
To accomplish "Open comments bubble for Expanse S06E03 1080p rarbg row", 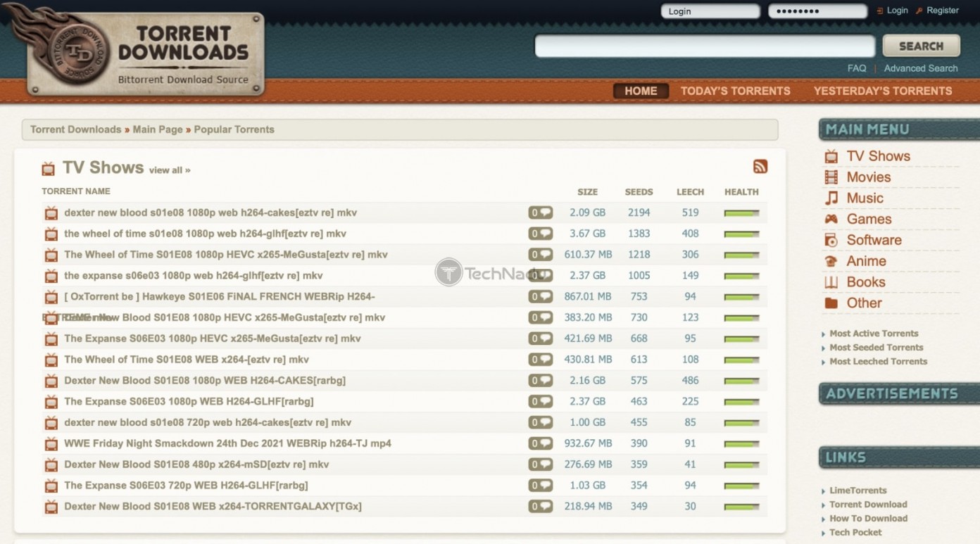I will 541,401.
